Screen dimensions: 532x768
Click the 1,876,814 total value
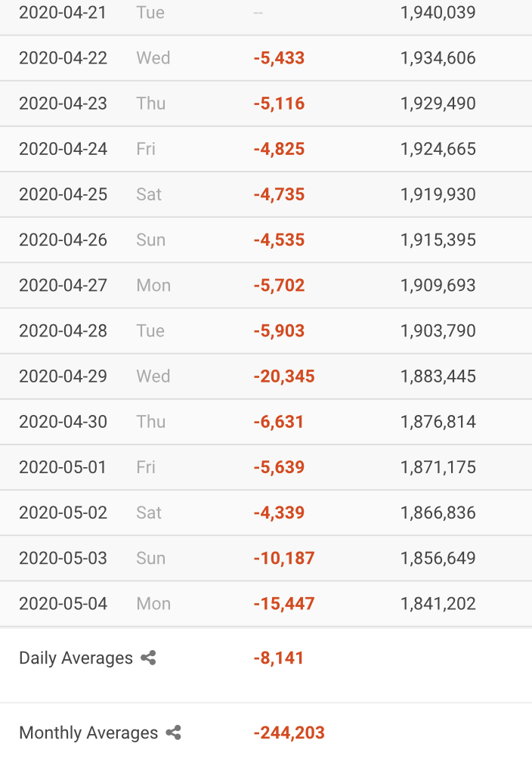(x=438, y=422)
